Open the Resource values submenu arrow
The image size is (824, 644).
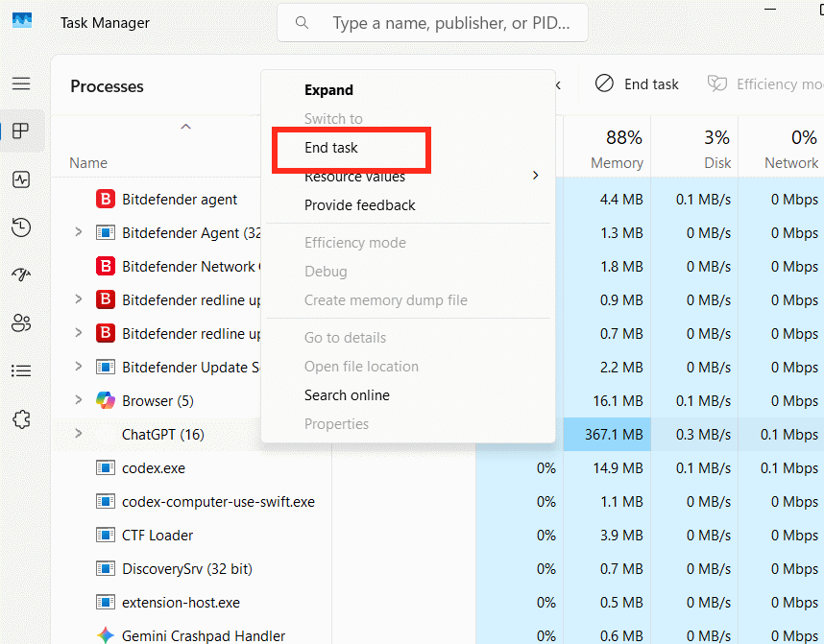(x=536, y=176)
